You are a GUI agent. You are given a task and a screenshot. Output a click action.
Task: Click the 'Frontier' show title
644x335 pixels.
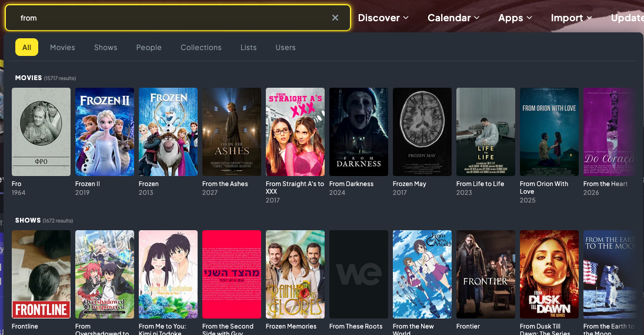pos(468,326)
